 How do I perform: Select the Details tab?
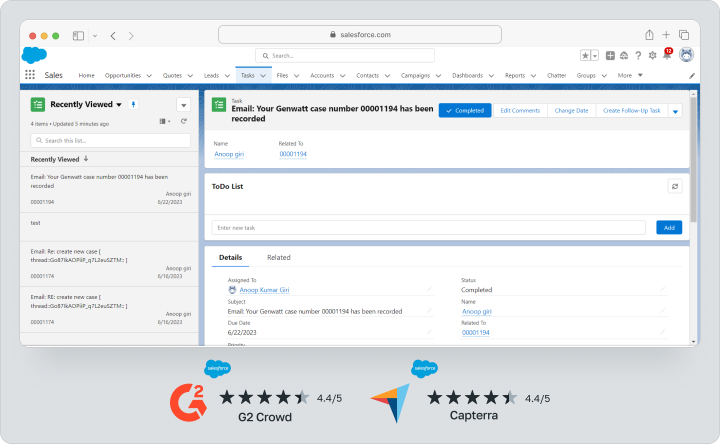(x=231, y=258)
